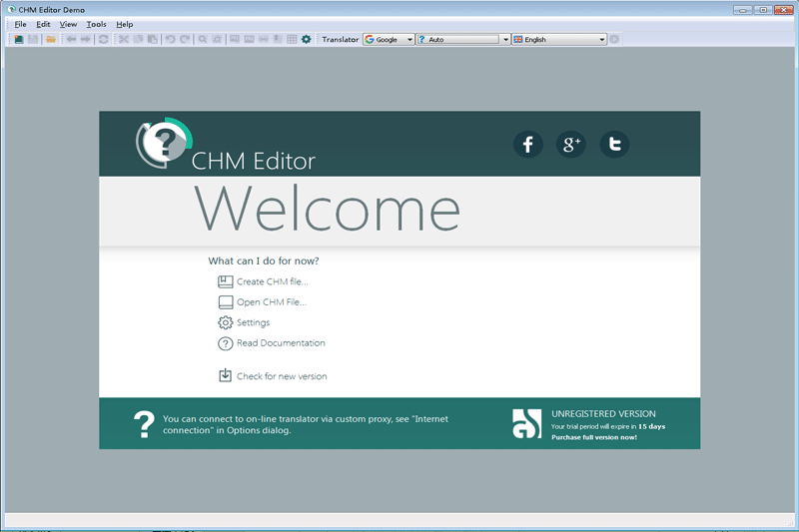The width and height of the screenshot is (799, 532).
Task: Click the Create CHM file link
Action: point(272,281)
